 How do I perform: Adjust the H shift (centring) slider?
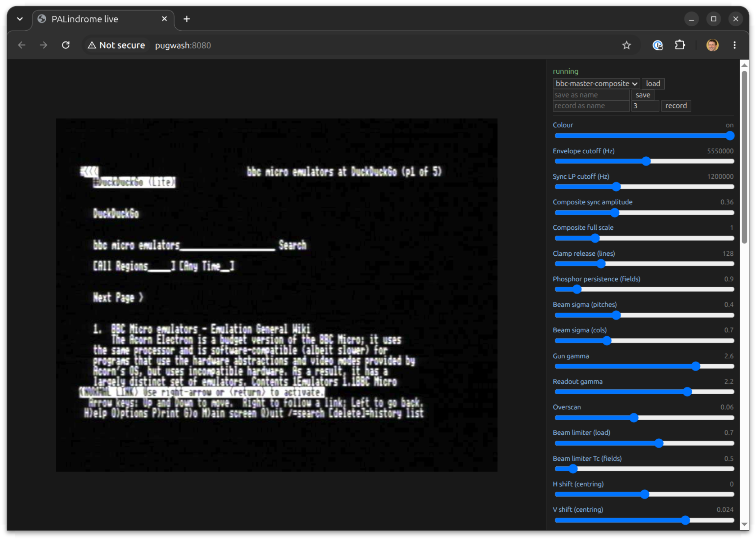coord(644,495)
